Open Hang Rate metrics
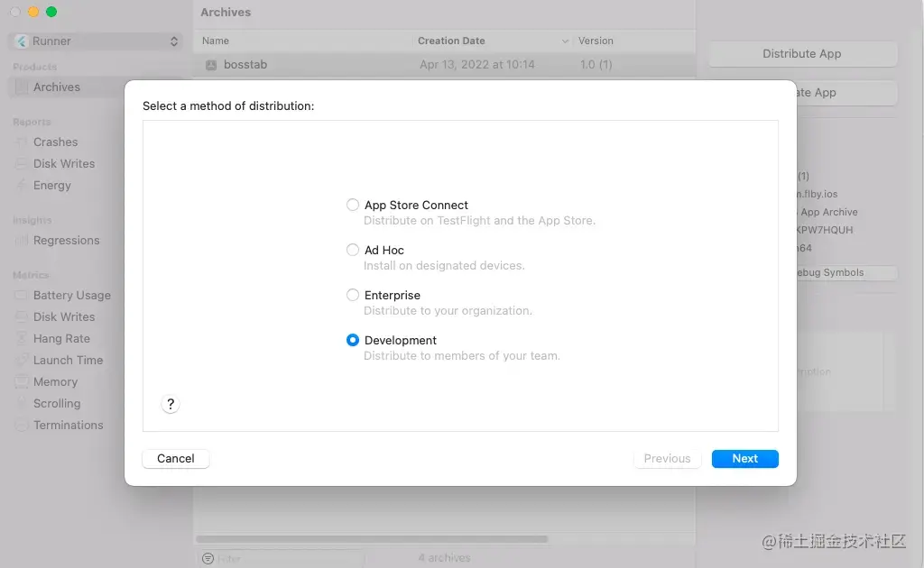The image size is (924, 568). [x=61, y=338]
